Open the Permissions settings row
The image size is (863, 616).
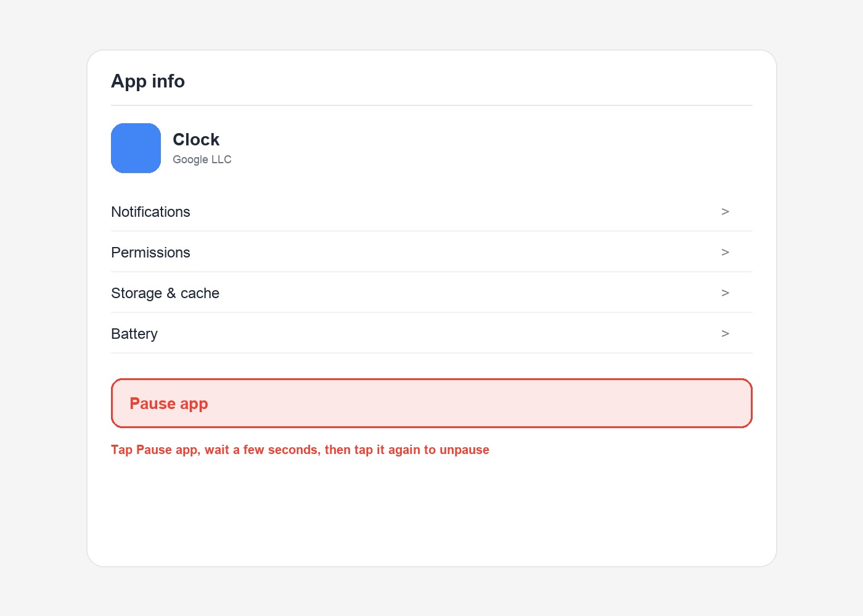tap(431, 252)
